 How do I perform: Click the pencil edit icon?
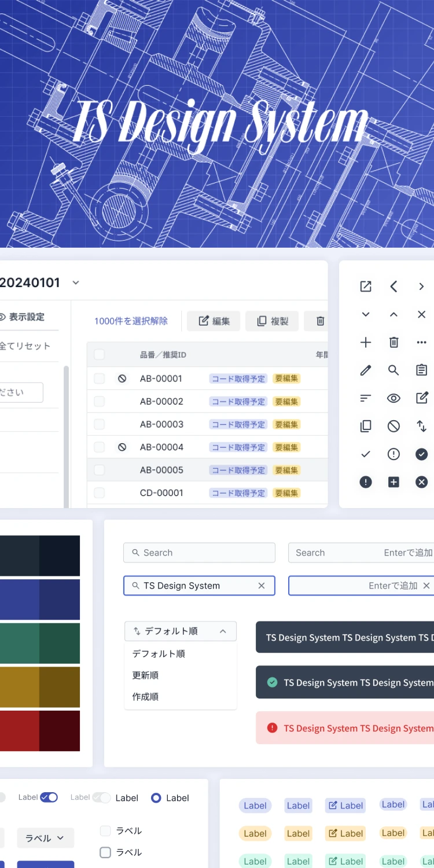click(x=366, y=370)
